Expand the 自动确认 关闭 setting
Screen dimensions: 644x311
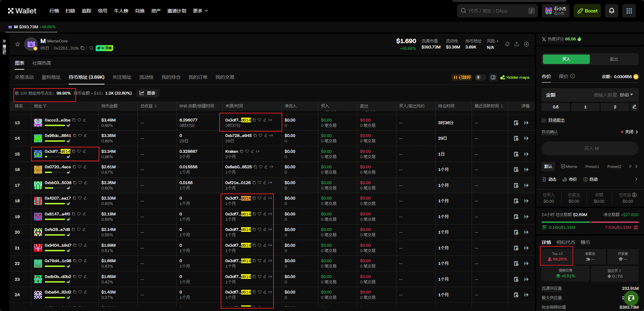tap(629, 132)
